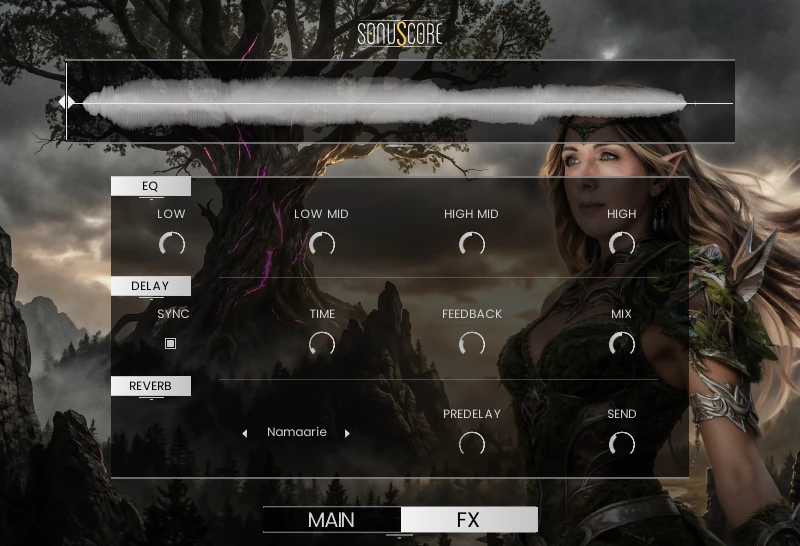
Task: Click the delay FEEDBACK knob
Action: click(471, 344)
